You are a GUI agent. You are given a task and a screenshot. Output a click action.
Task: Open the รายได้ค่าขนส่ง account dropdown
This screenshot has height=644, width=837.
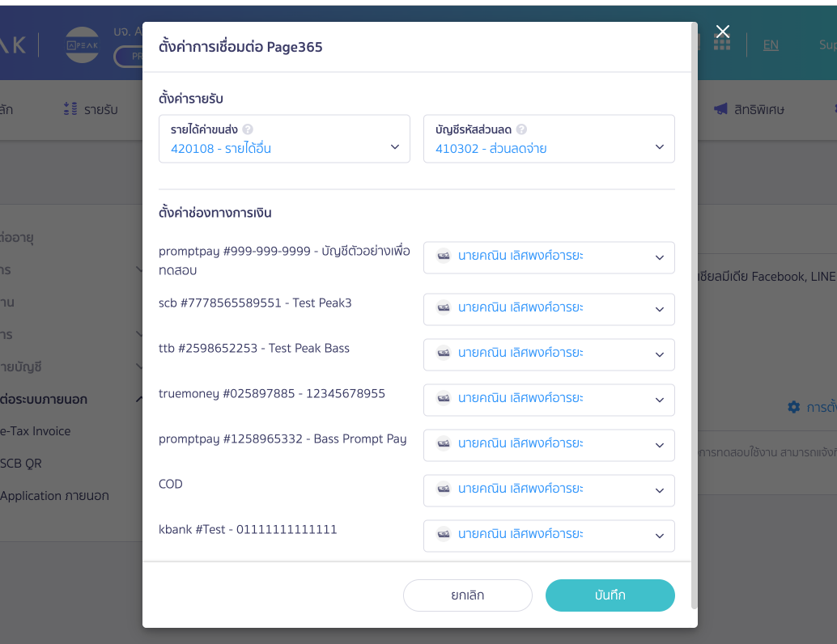coord(284,138)
